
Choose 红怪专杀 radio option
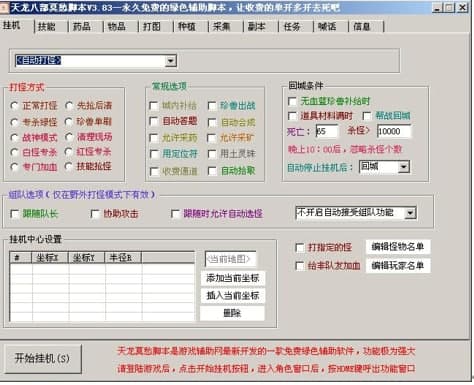point(69,152)
